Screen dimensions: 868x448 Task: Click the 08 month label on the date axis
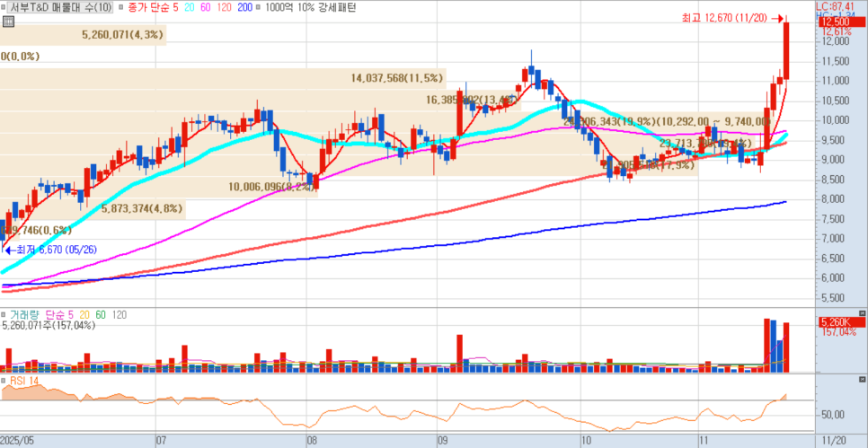point(311,441)
